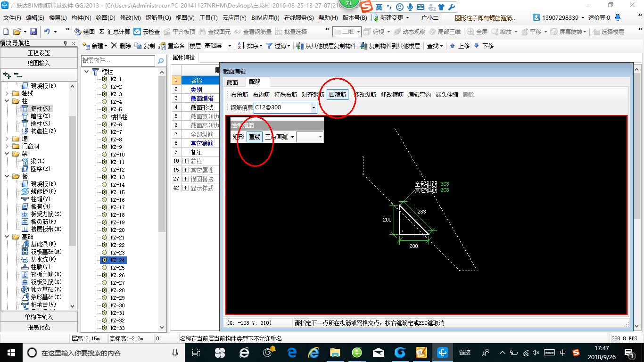Image resolution: width=644 pixels, height=362 pixels.
Task: Click 编辑弯钩 button
Action: (420, 95)
